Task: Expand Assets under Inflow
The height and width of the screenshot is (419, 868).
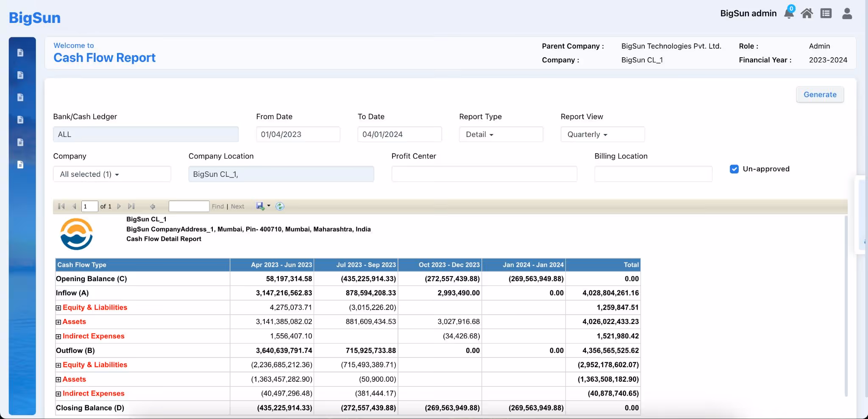Action: coord(58,322)
